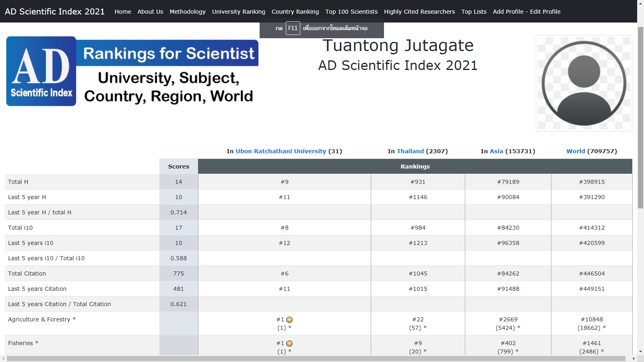Click the 0.714 ratio score
Image resolution: width=644 pixels, height=362 pixels.
pos(179,212)
